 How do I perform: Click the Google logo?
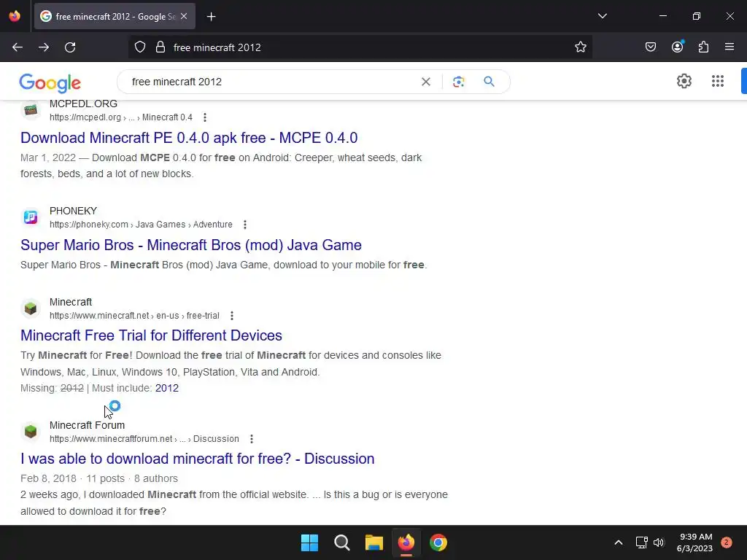50,83
